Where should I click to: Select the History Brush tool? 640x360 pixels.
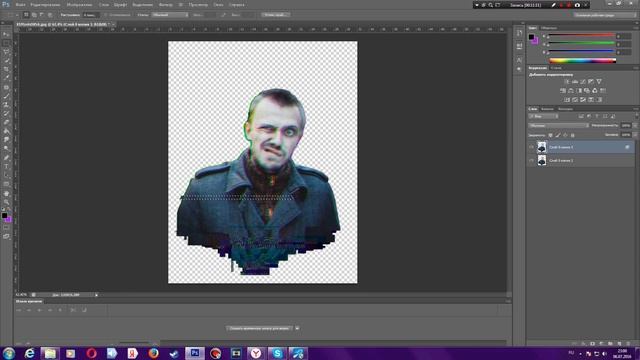[x=6, y=114]
